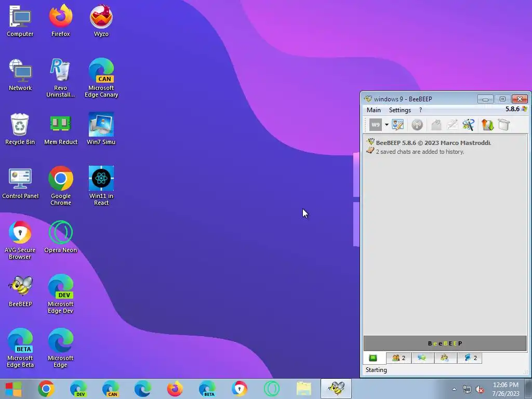Click the 5.8.6 version icon in menu bar

pos(525,109)
